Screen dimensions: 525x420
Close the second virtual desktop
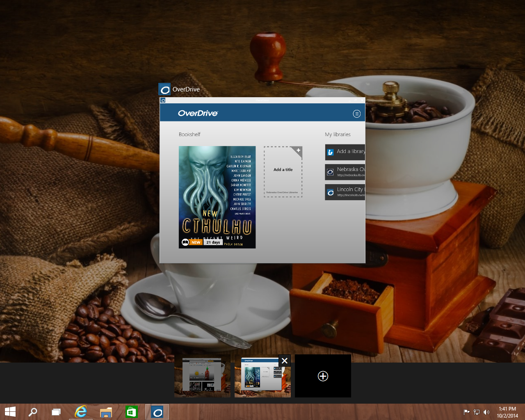tap(285, 361)
